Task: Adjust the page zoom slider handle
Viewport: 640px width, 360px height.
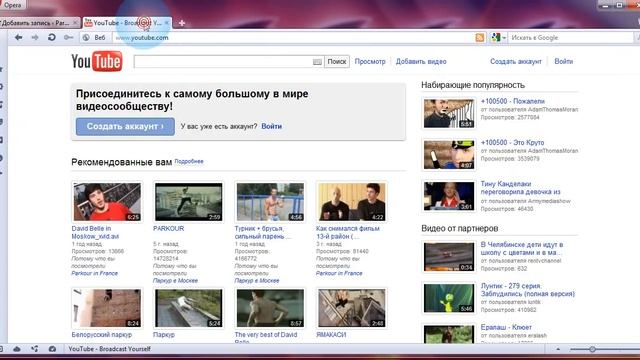Action: click(x=592, y=349)
